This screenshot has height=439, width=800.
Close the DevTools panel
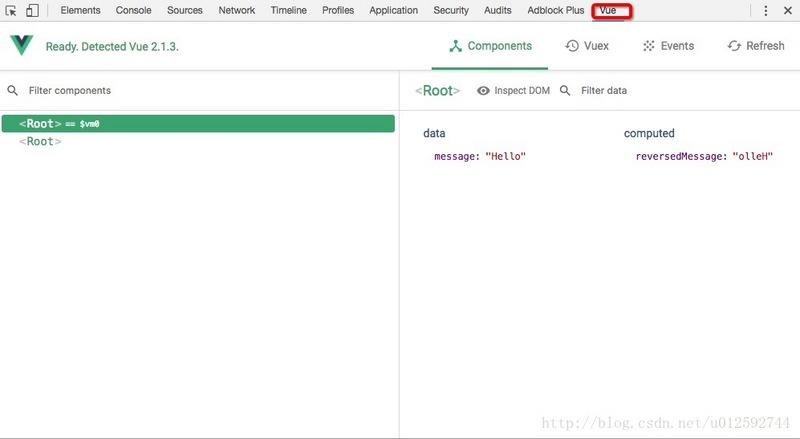pos(788,11)
